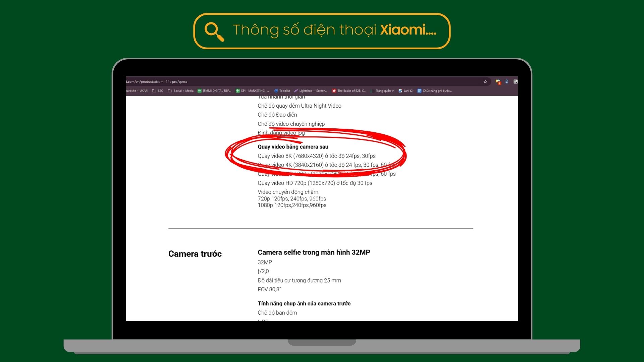The image size is (644, 362).
Task: Click 'Camera selfie trong màn hình 32MP' heading
Action: click(314, 252)
